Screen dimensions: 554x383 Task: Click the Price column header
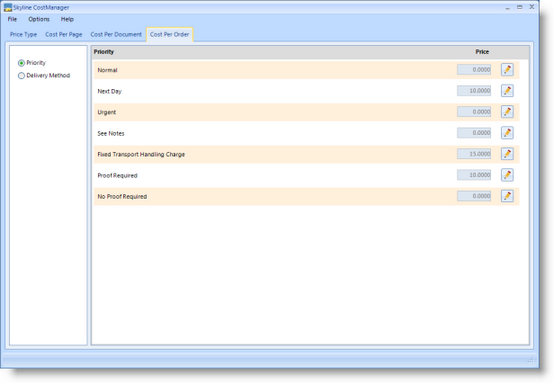482,52
